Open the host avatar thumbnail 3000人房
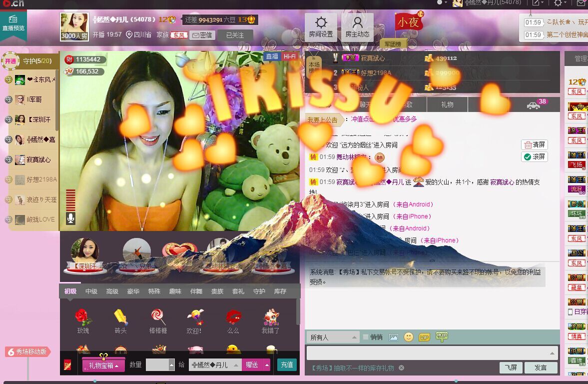588x384 pixels. (x=74, y=26)
